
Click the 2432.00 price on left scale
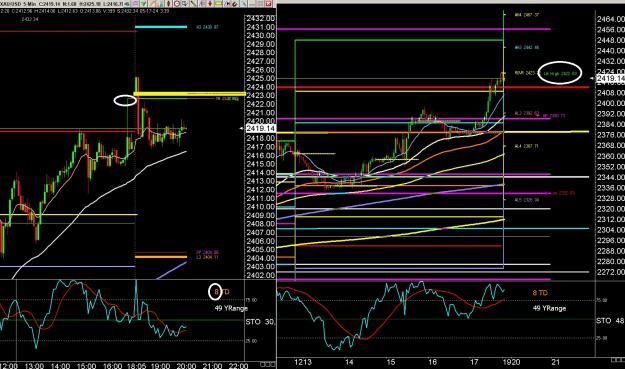(x=260, y=18)
